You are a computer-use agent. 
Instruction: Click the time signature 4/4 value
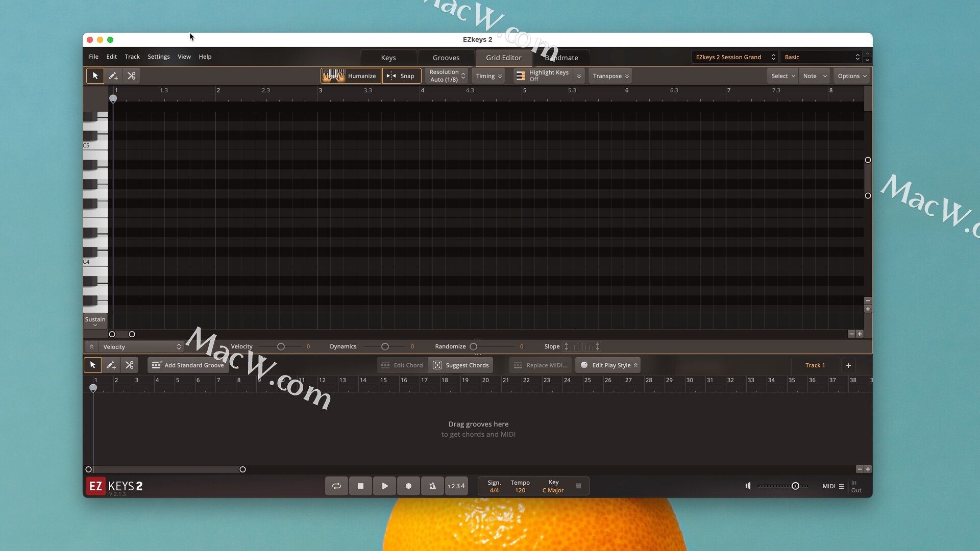tap(494, 491)
